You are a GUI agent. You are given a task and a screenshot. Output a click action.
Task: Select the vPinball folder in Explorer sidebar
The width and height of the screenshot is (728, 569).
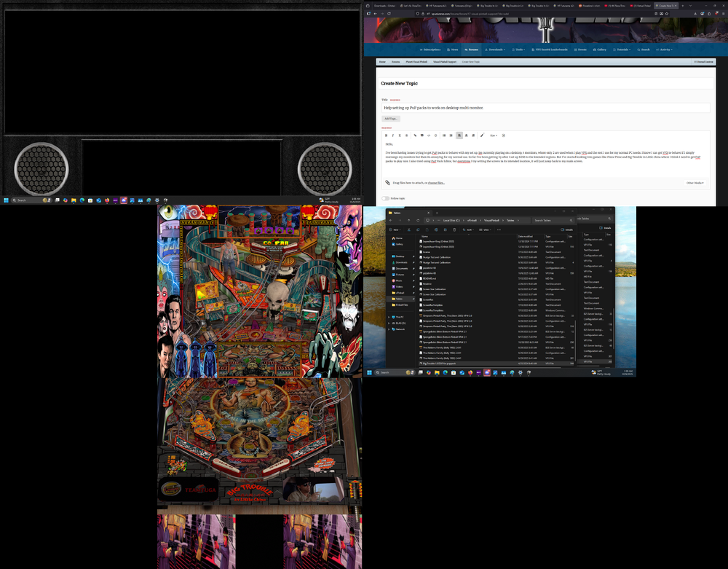[x=400, y=293]
